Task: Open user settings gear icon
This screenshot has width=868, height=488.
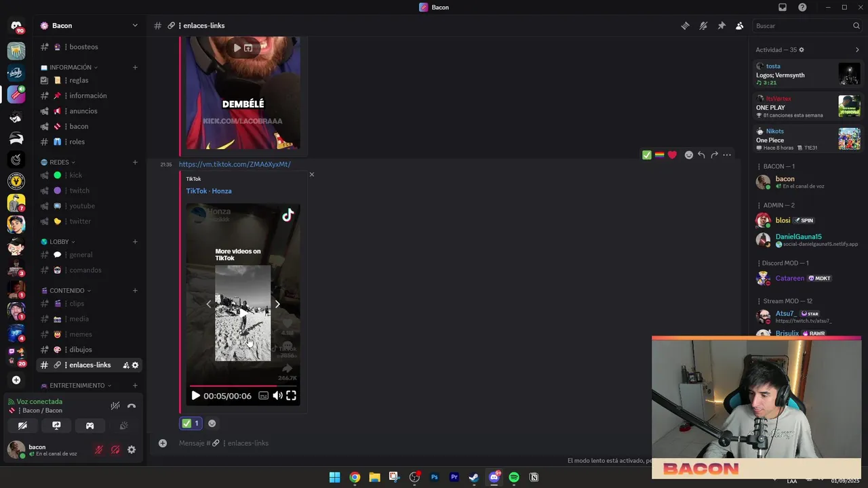Action: click(x=132, y=449)
